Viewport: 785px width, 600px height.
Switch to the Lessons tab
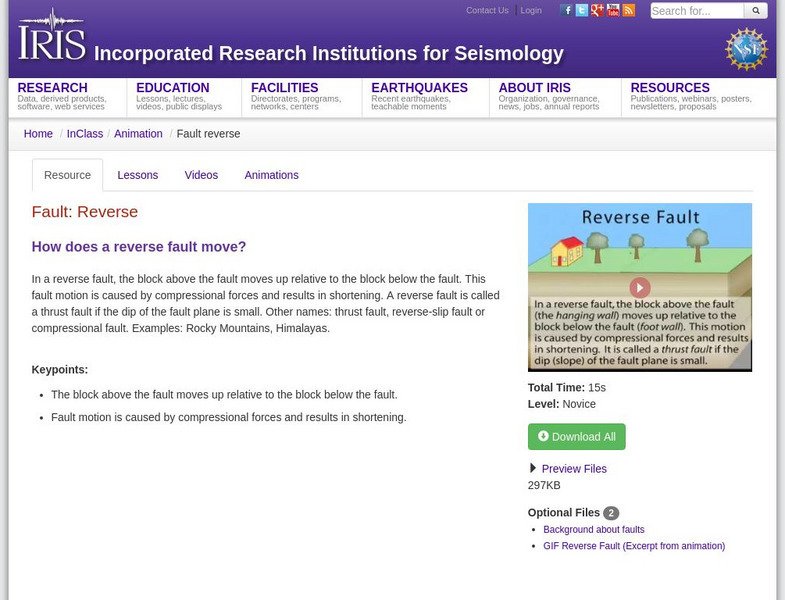(x=138, y=175)
